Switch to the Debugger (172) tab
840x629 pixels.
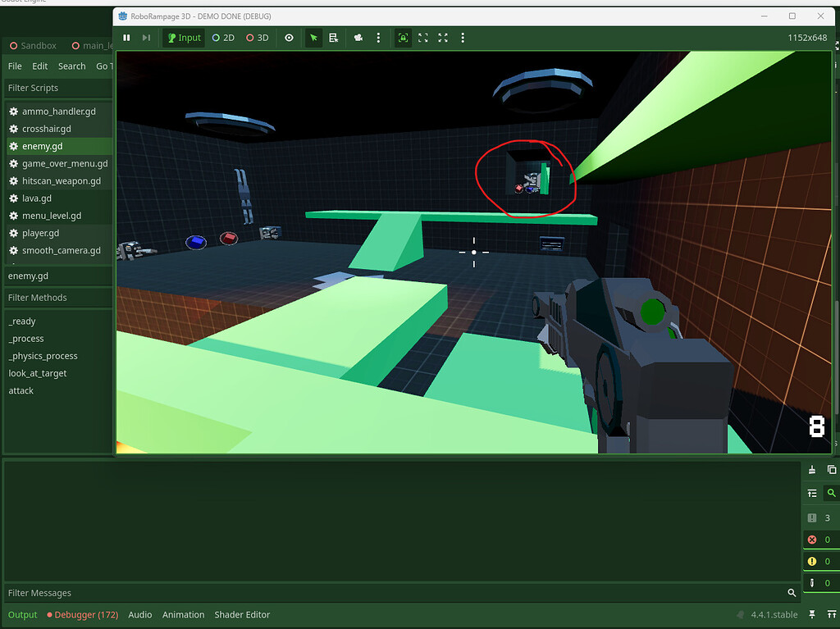click(82, 614)
